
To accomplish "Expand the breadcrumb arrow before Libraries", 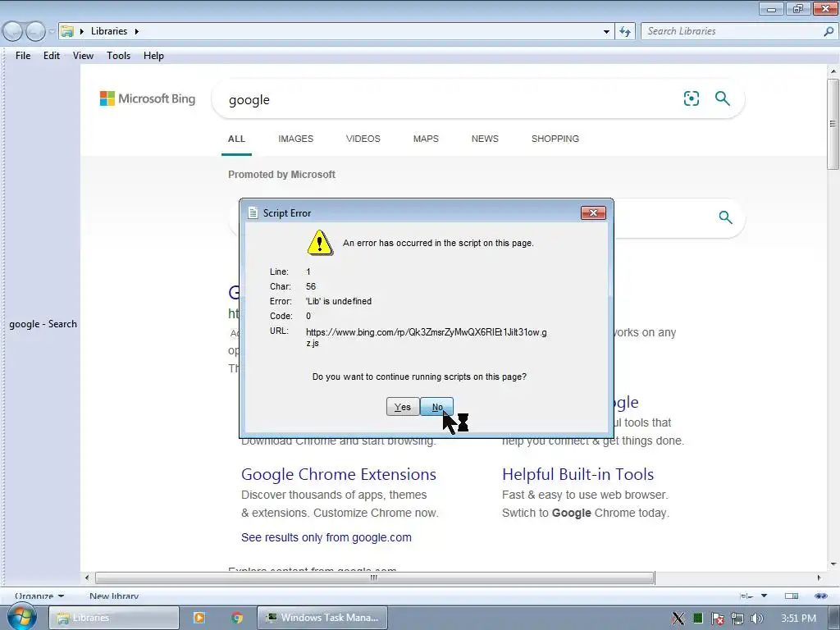I will [82, 31].
